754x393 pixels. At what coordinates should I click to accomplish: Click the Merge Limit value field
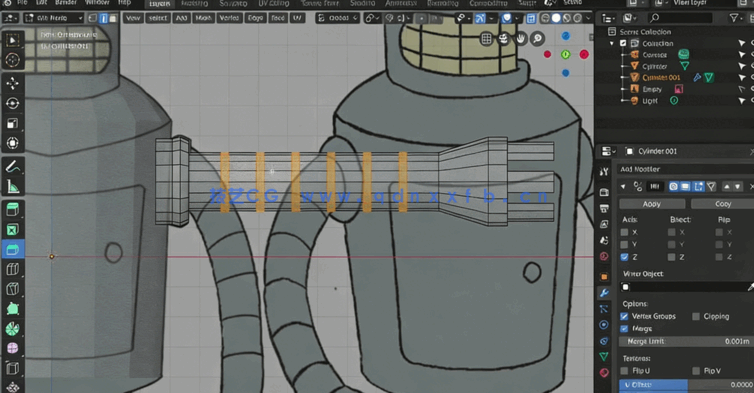[x=687, y=341]
